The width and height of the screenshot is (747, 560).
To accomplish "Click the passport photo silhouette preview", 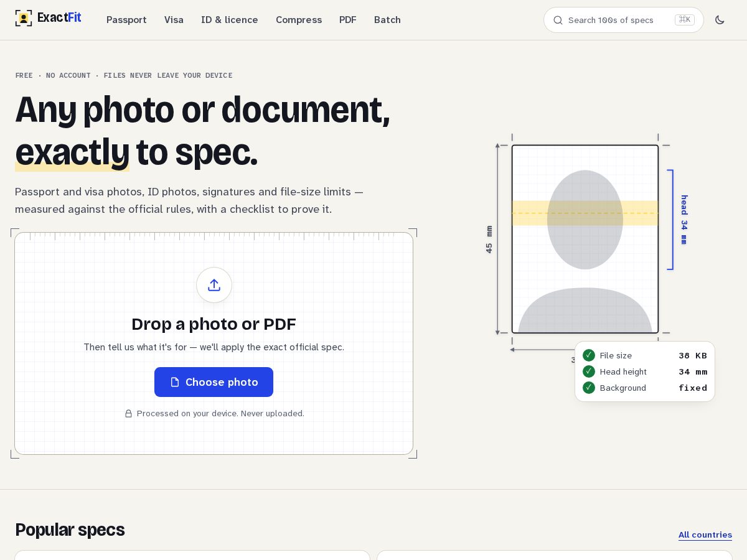I will (585, 239).
